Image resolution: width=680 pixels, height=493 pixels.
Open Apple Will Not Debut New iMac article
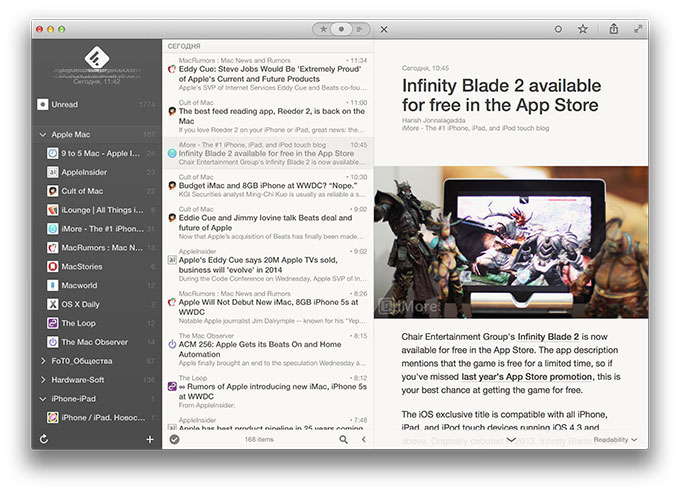[268, 307]
